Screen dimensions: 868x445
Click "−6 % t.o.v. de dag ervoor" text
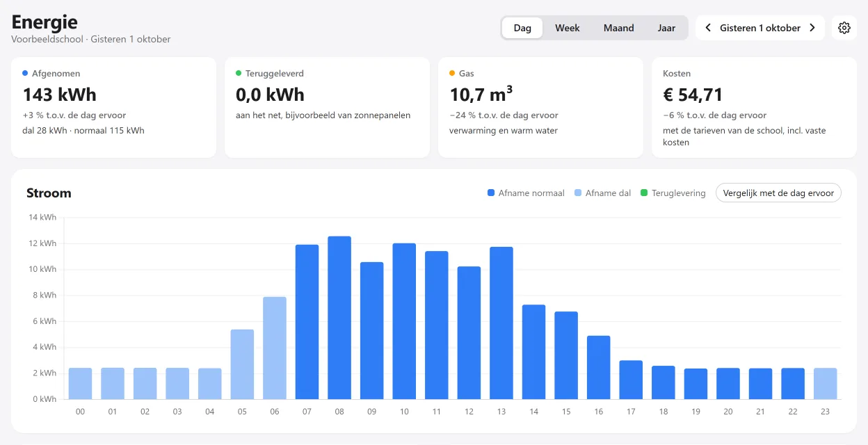[714, 115]
